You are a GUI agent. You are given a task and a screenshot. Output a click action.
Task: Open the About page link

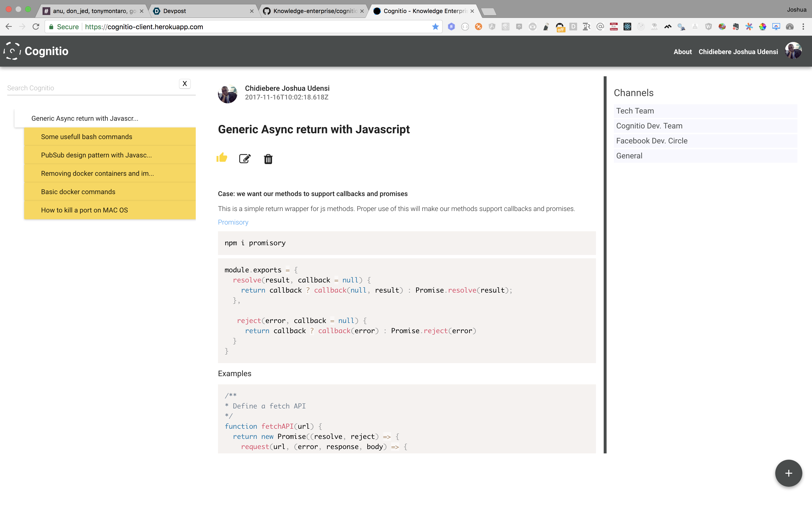682,52
